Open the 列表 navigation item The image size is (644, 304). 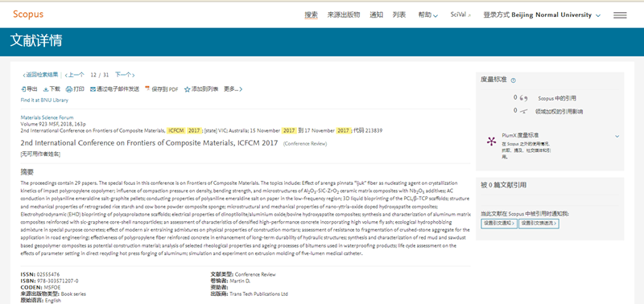[x=398, y=15]
